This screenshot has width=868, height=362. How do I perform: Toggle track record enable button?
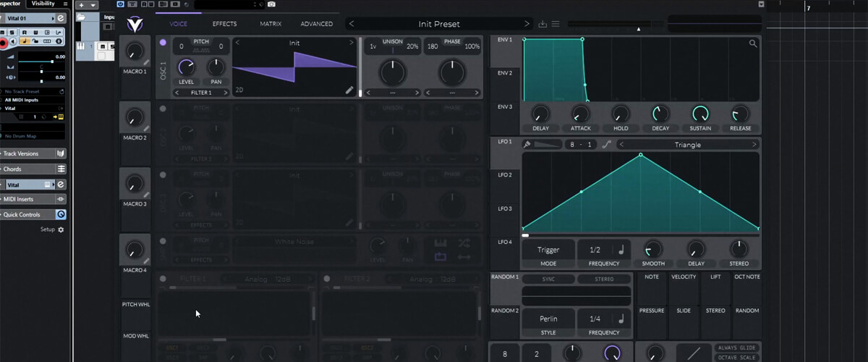click(4, 43)
